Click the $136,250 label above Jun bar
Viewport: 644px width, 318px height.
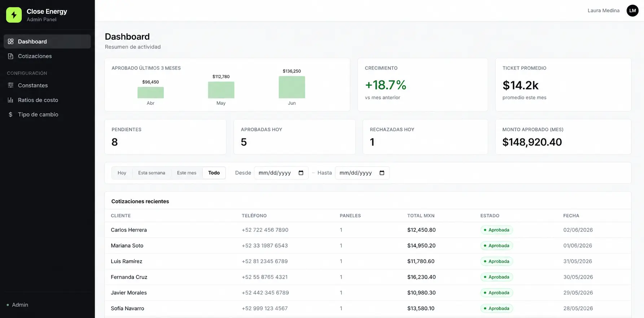[292, 71]
